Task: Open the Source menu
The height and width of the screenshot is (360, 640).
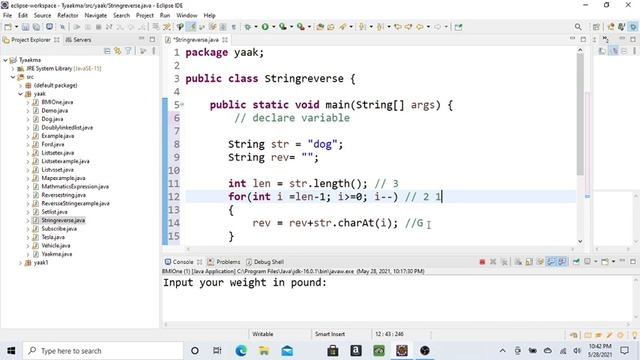Action: point(42,16)
